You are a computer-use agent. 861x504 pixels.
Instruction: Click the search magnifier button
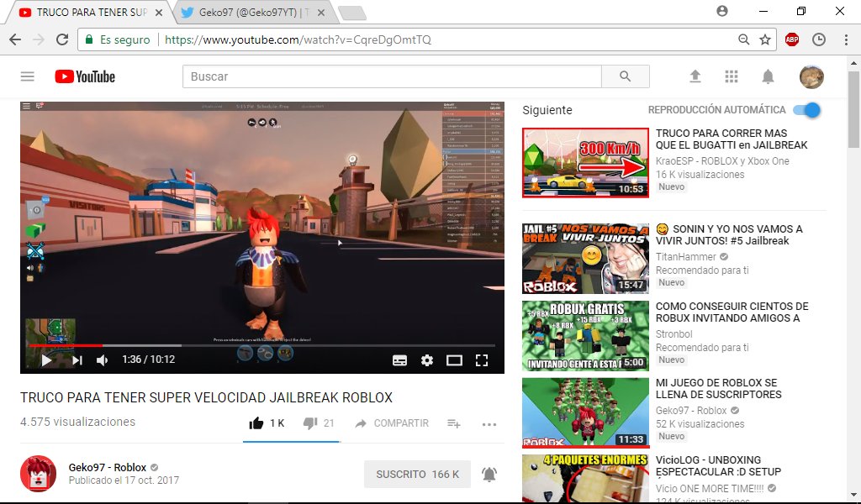[625, 76]
